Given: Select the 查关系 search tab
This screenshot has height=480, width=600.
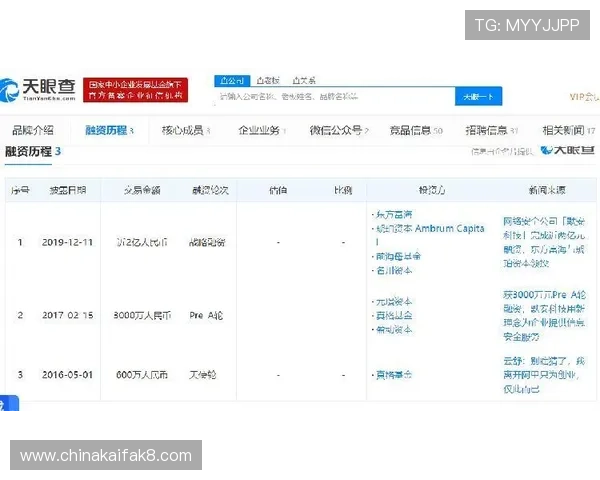Looking at the screenshot, I should 304,81.
